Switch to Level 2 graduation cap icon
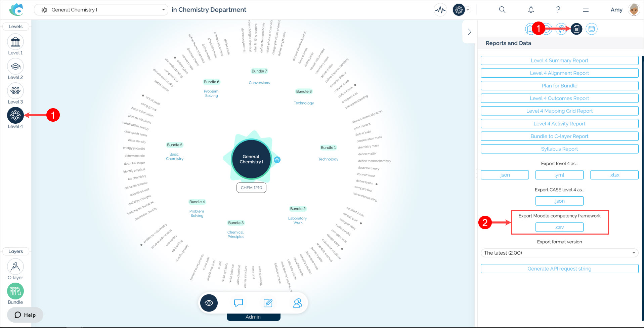The height and width of the screenshot is (328, 644). tap(15, 67)
